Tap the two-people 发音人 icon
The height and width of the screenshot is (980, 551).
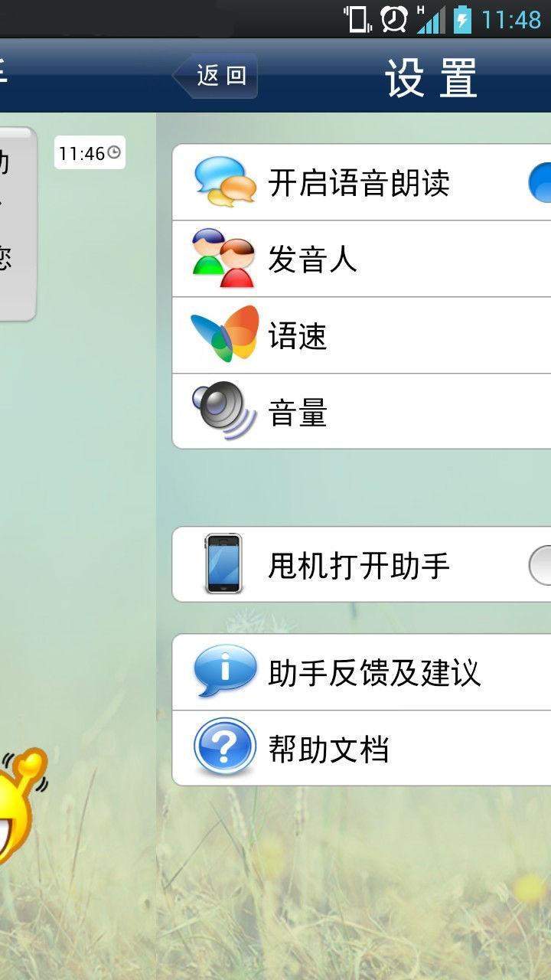pos(223,258)
